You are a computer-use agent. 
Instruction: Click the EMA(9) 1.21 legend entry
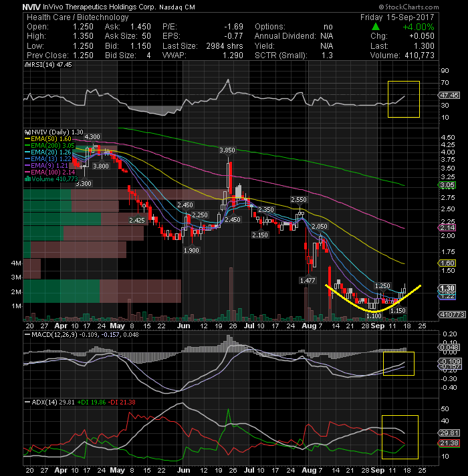point(47,165)
